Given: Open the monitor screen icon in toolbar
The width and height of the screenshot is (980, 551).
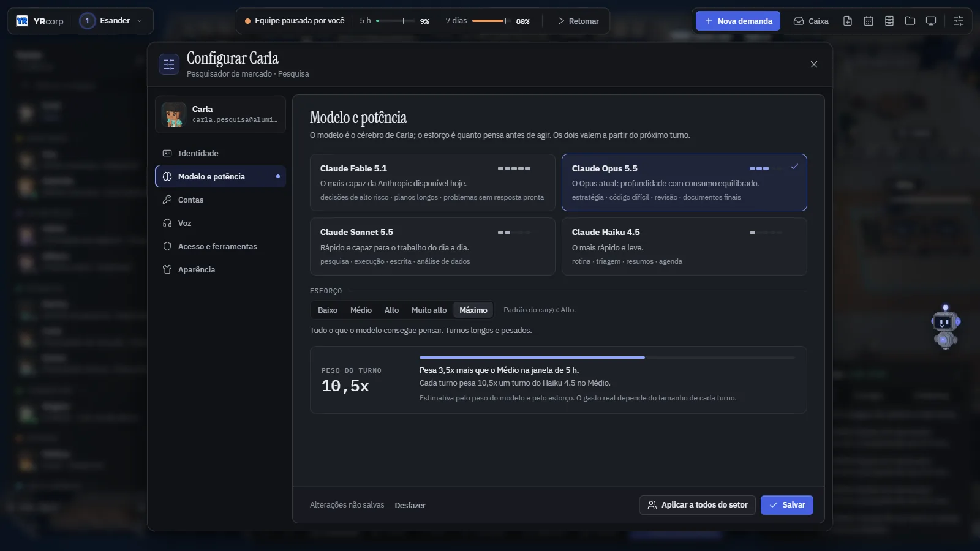Looking at the screenshot, I should (931, 21).
